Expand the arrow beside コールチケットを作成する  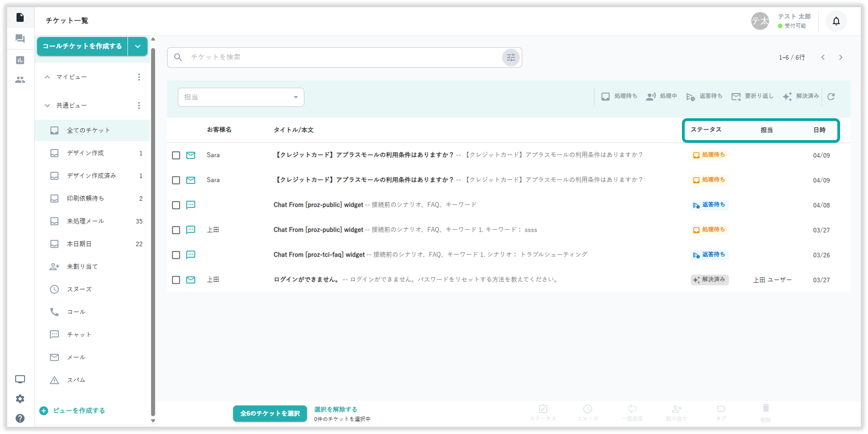(x=138, y=47)
